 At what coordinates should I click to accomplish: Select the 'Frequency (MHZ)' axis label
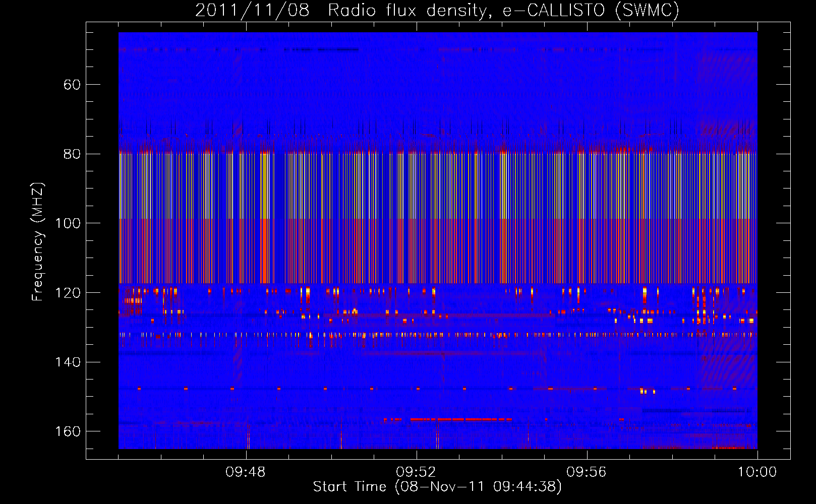pyautogui.click(x=38, y=241)
